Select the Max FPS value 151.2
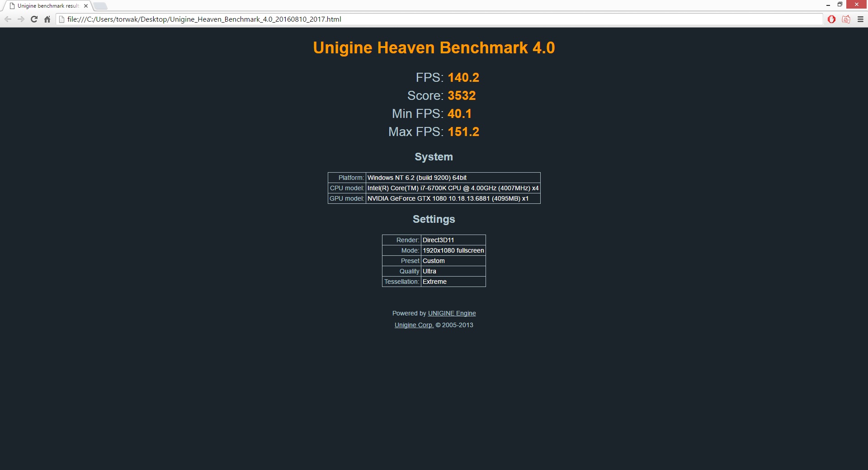 pos(463,132)
